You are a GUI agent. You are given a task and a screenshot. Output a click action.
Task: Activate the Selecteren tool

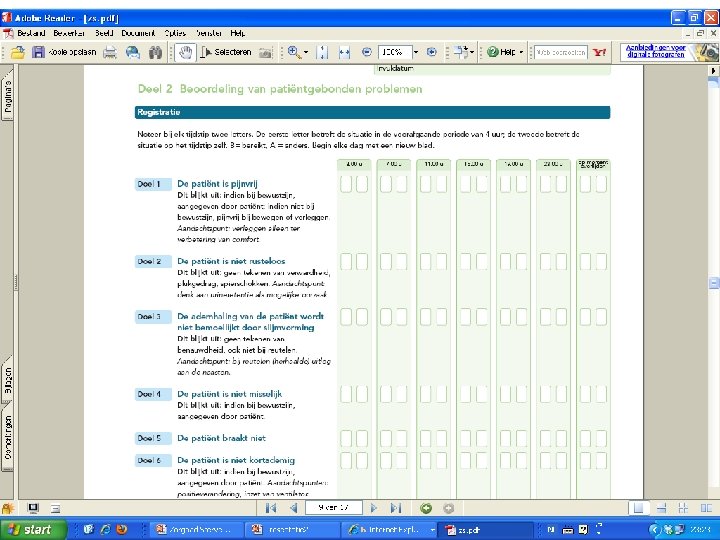226,52
